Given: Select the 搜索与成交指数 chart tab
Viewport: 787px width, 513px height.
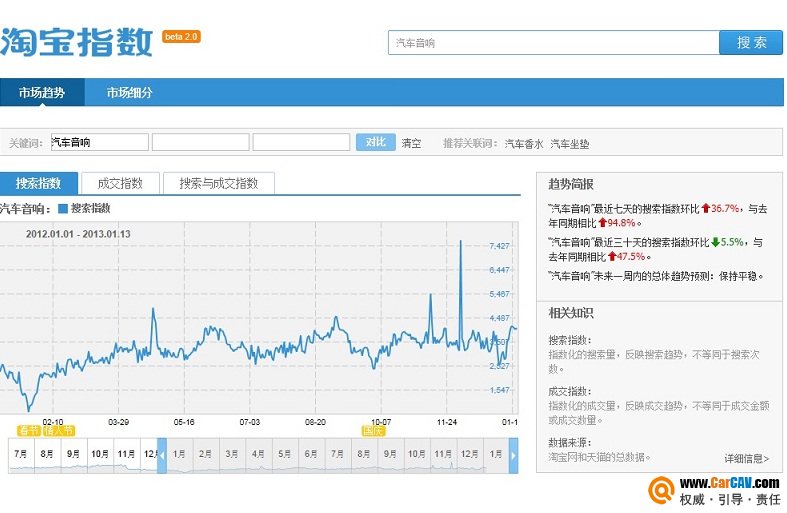Looking at the screenshot, I should (219, 183).
